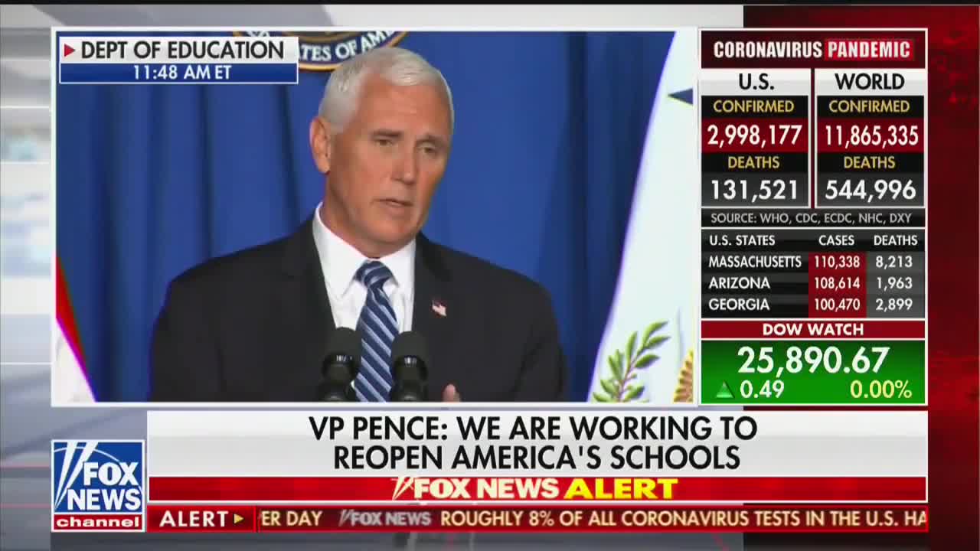
Task: Click world deaths figure 544,996
Action: point(870,190)
